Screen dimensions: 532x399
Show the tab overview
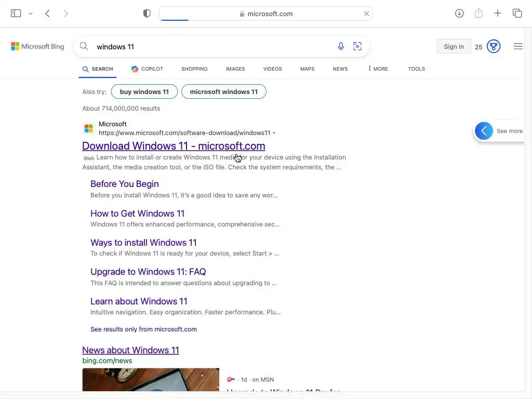(517, 14)
